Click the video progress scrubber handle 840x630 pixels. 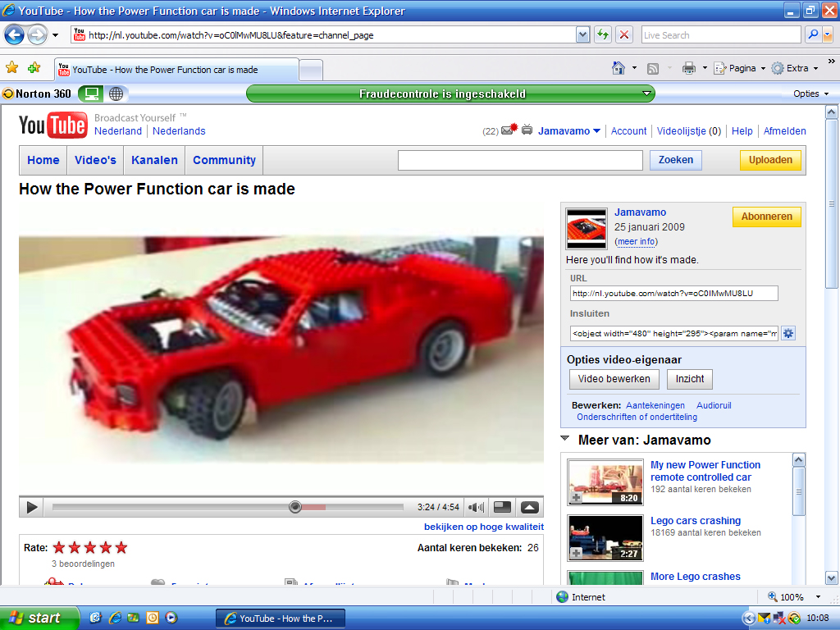295,507
